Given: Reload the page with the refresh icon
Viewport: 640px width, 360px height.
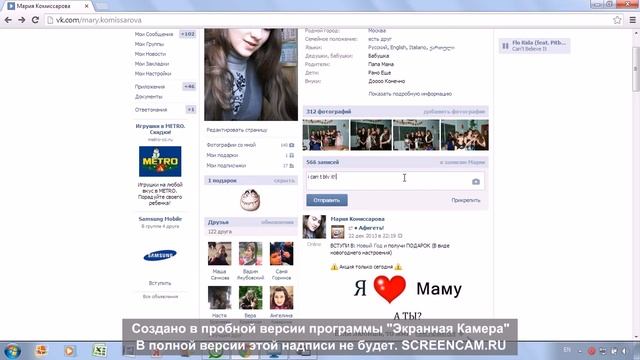Looking at the screenshot, I should click(36, 20).
